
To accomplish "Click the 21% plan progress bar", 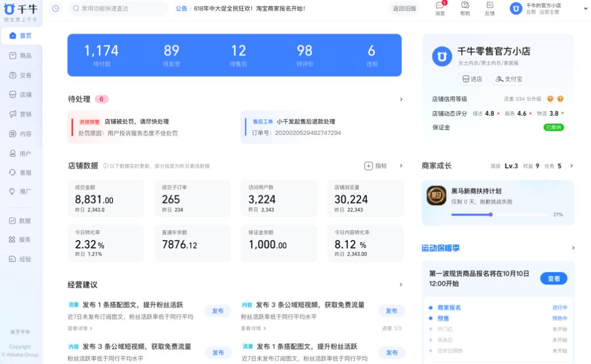I will (x=500, y=215).
